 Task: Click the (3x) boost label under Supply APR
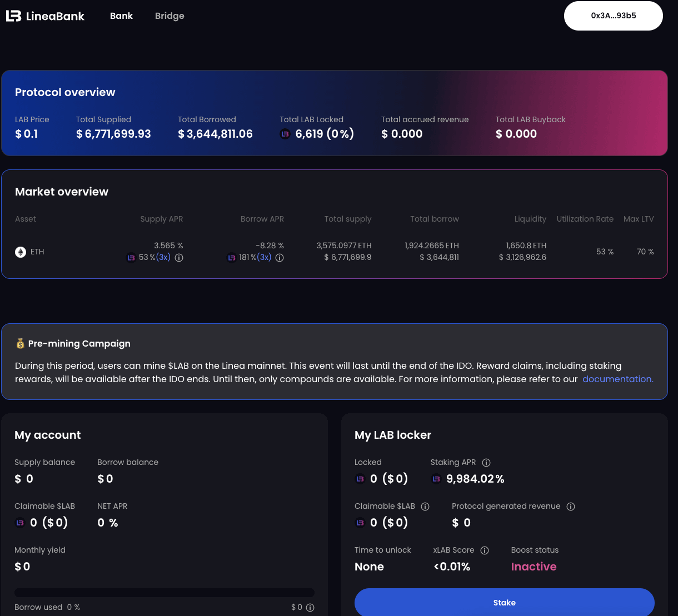click(163, 258)
